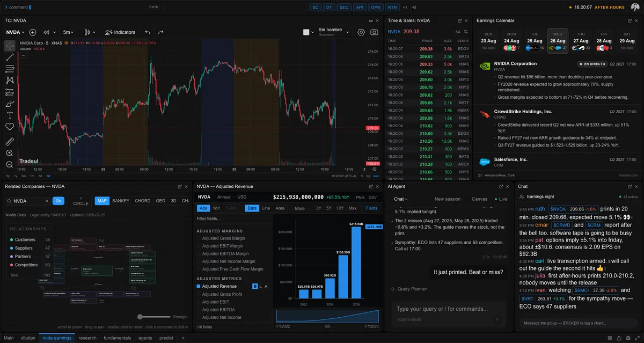Open the 5m interval dropdown
Image resolution: width=644 pixels, height=343 pixels.
point(68,32)
